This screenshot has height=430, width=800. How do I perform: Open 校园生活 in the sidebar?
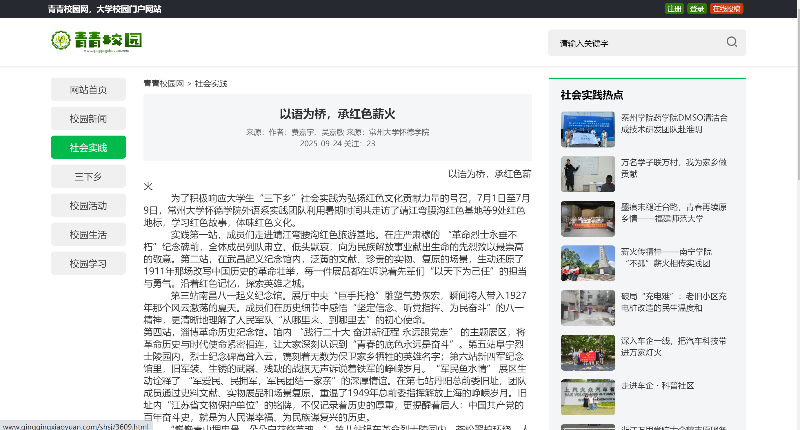88,235
